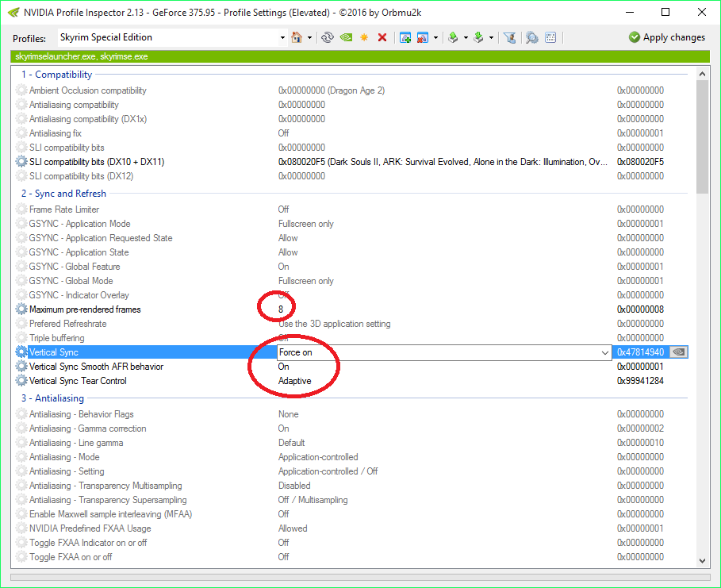Screen dimensions: 721x588
Task: Delete the current profile with red X
Action: click(x=382, y=37)
